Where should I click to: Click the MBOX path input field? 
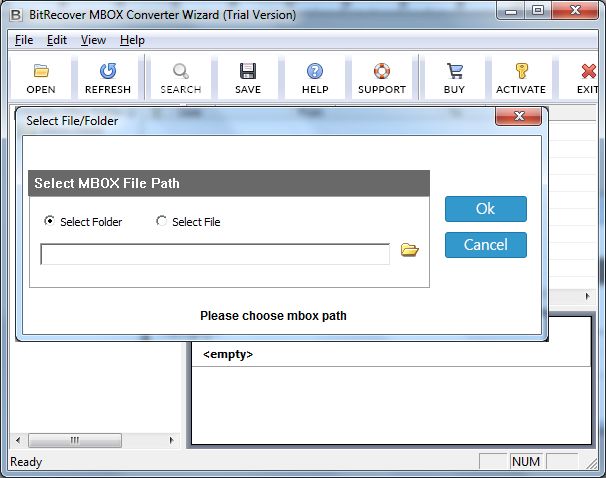click(215, 254)
